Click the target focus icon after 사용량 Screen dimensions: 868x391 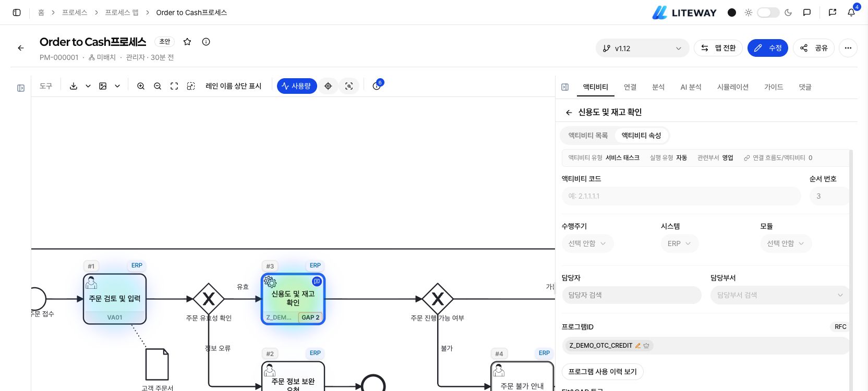tap(328, 86)
